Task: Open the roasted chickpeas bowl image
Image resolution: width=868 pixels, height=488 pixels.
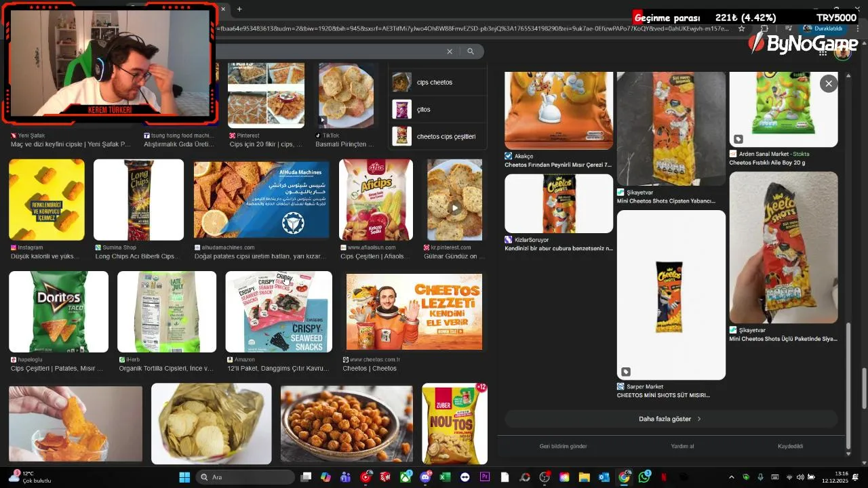Action: coord(347,424)
